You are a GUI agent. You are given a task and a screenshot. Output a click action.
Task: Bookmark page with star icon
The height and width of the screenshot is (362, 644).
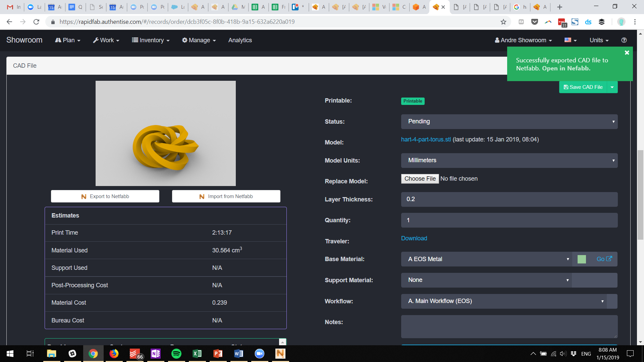click(503, 22)
